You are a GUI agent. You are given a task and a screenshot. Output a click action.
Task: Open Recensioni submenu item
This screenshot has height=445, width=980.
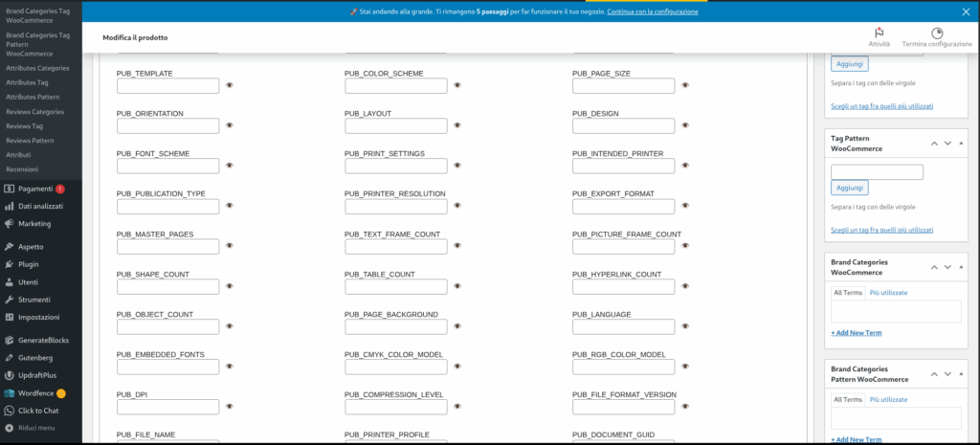22,169
